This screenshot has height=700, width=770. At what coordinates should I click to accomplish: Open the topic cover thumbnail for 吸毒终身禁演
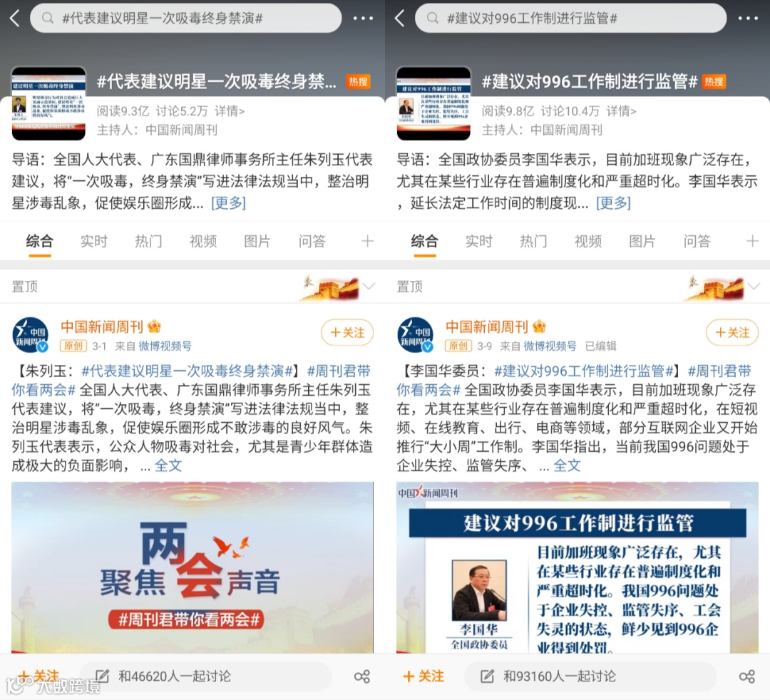(48, 103)
